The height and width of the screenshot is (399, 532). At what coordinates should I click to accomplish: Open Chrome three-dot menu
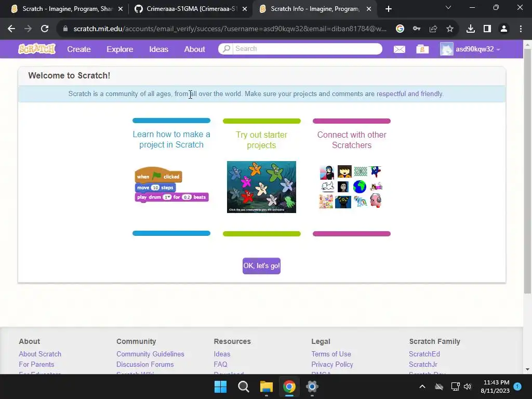tap(521, 29)
